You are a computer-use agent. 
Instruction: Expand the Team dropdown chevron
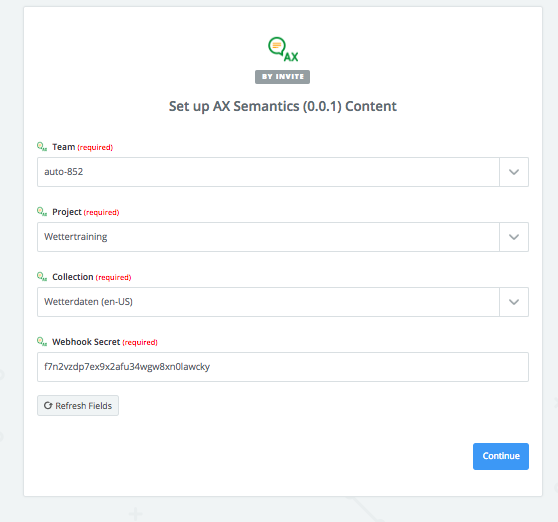pyautogui.click(x=514, y=172)
